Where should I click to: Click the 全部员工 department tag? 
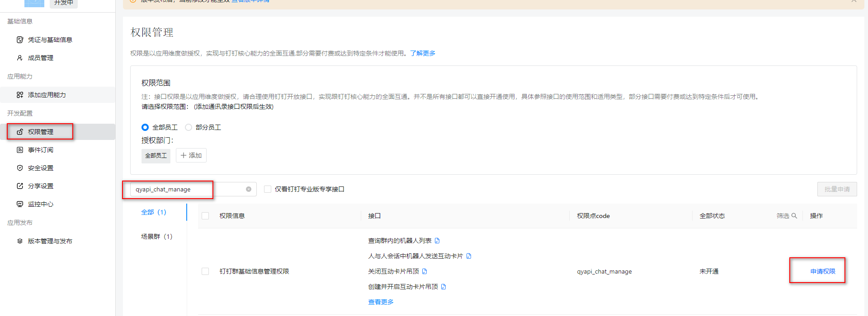(156, 156)
